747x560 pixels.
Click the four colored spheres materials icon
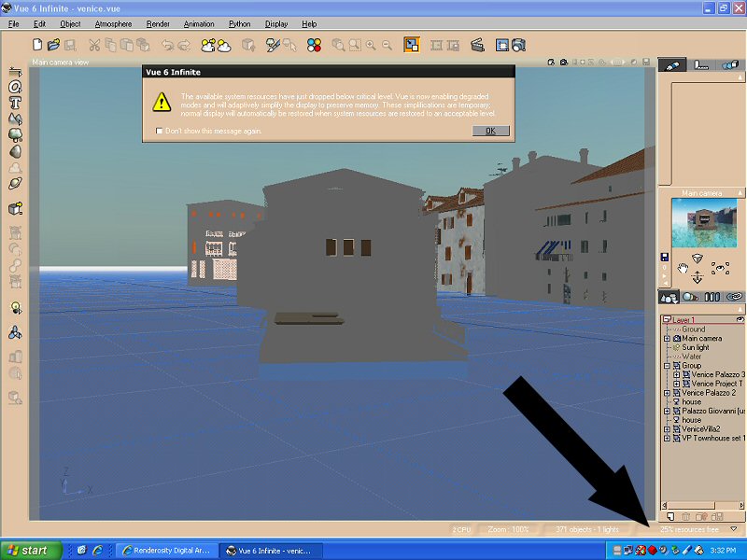[x=314, y=45]
